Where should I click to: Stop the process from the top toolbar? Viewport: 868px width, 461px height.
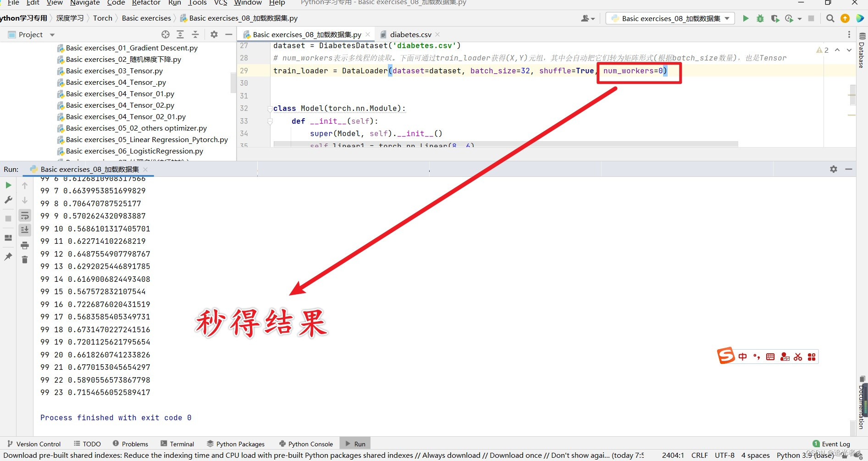811,18
